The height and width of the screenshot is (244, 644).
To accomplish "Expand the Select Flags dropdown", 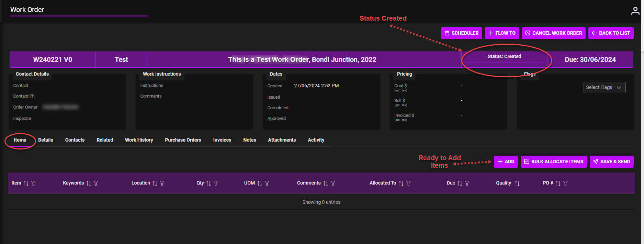I will coord(604,88).
